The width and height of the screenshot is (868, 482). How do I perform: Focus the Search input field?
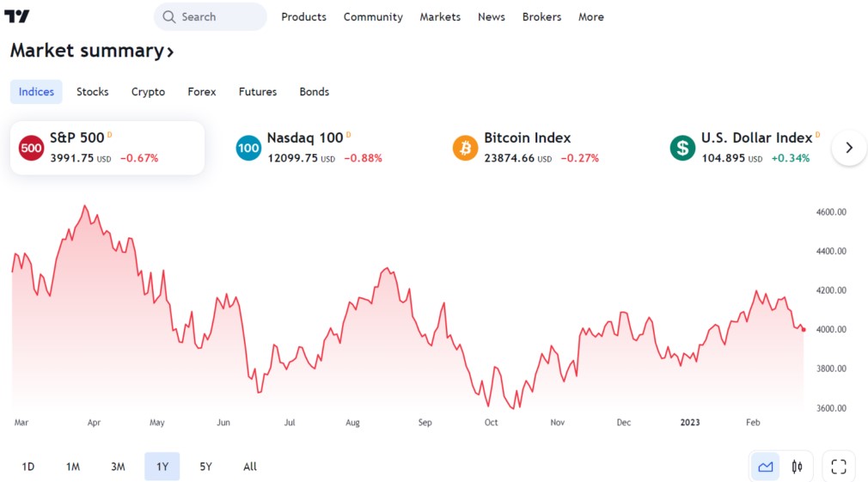211,16
